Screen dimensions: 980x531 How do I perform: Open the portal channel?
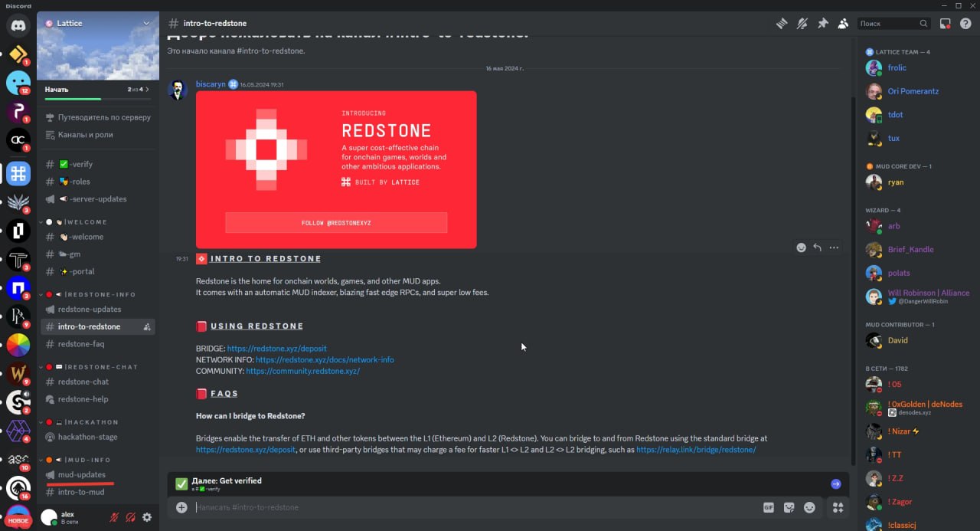(x=98, y=271)
